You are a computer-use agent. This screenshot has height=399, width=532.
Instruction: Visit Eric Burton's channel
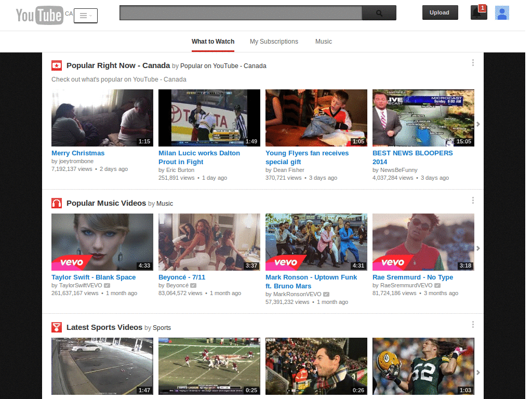(180, 170)
